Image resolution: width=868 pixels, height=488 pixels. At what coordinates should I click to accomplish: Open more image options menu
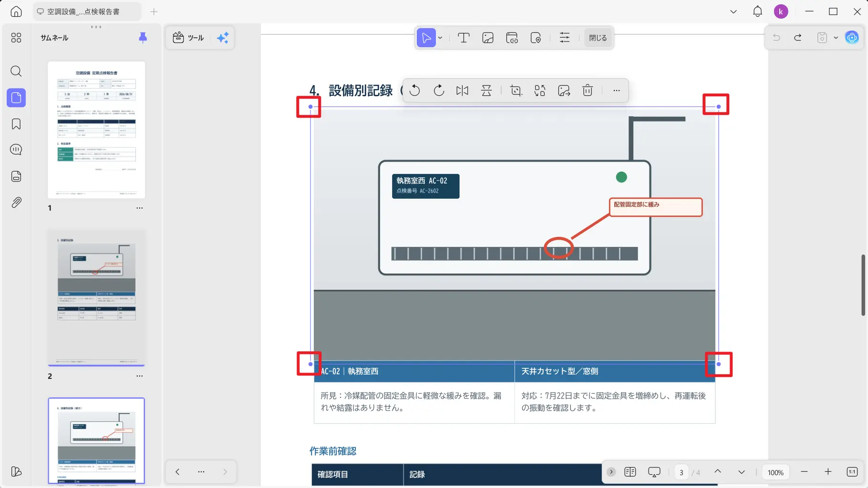tap(617, 91)
